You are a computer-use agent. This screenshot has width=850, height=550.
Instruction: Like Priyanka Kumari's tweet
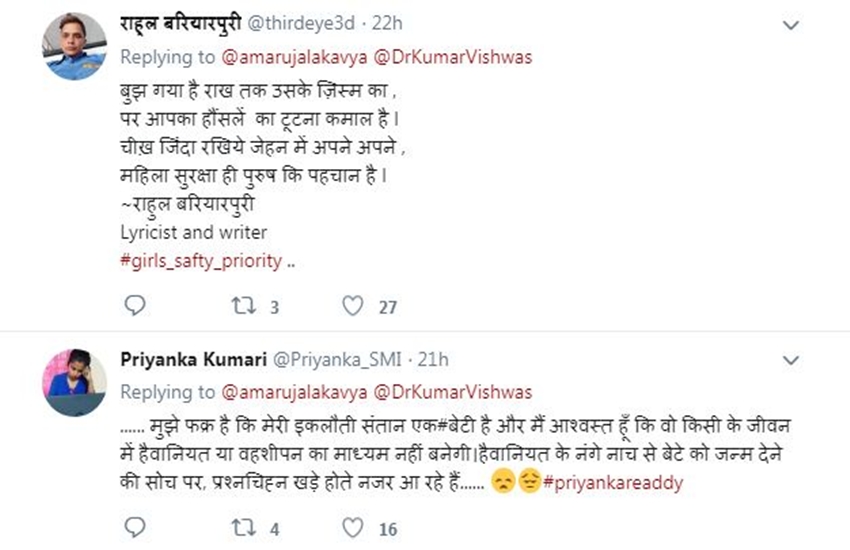[x=352, y=527]
